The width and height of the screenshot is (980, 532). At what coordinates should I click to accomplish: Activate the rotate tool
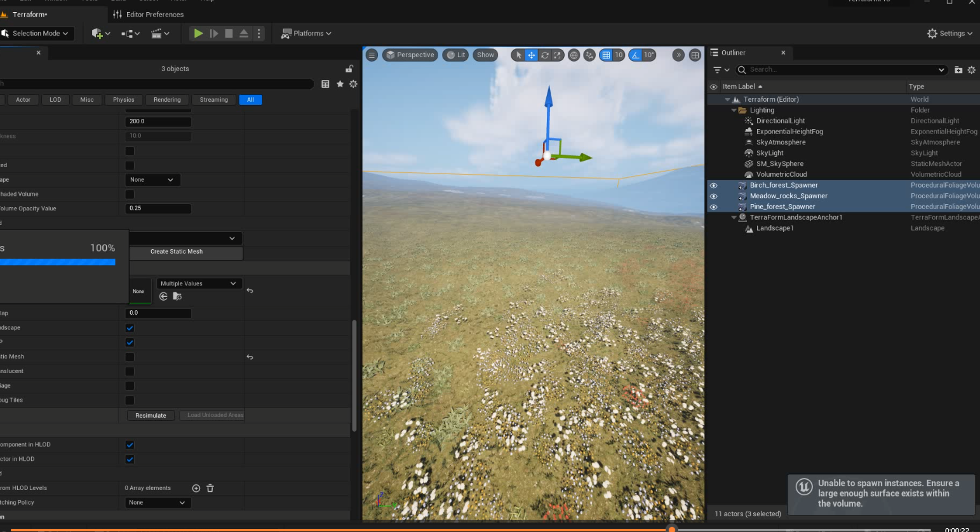[x=544, y=55]
